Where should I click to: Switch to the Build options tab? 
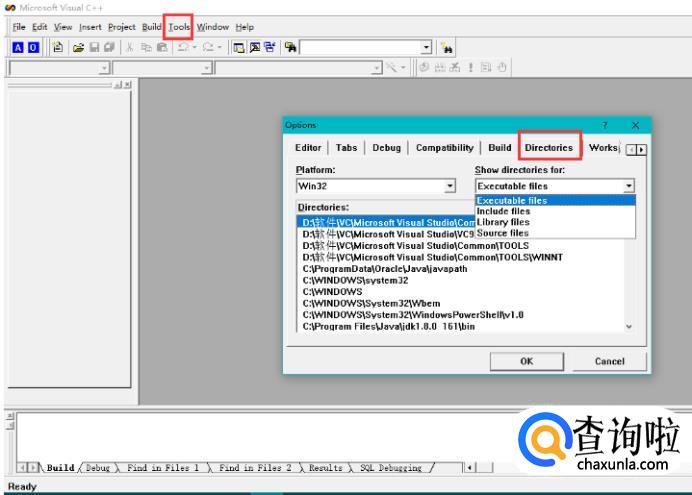500,147
